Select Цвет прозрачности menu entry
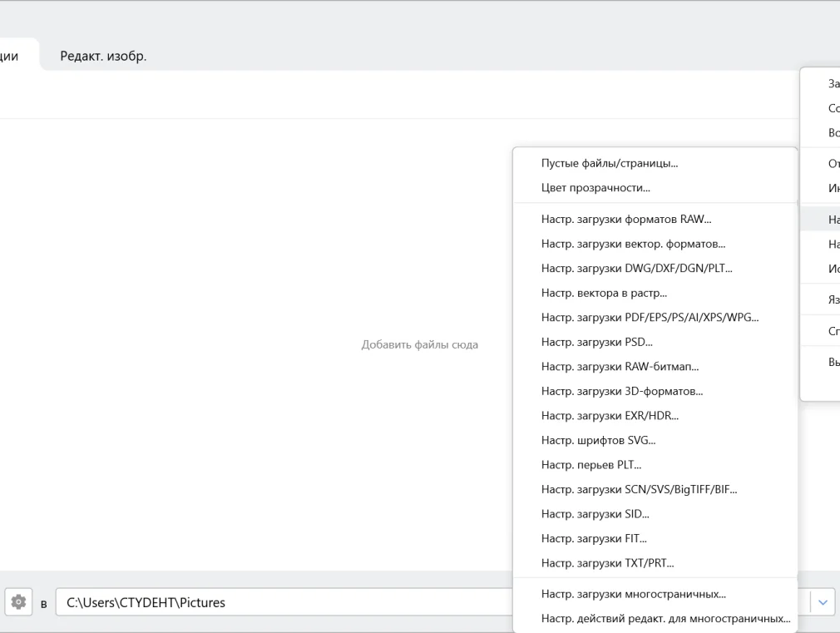 click(x=595, y=188)
